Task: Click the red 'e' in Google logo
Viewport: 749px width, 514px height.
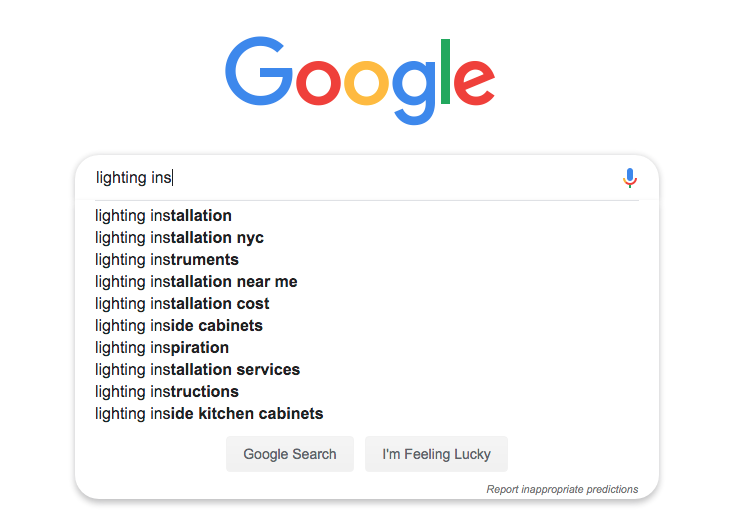Action: [x=473, y=82]
